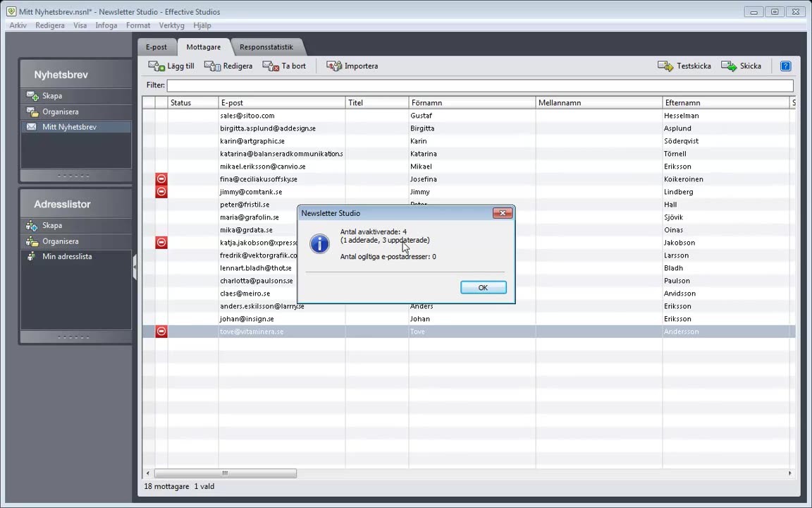Click the Min adresslista people icon
The height and width of the screenshot is (508, 812).
tap(32, 256)
